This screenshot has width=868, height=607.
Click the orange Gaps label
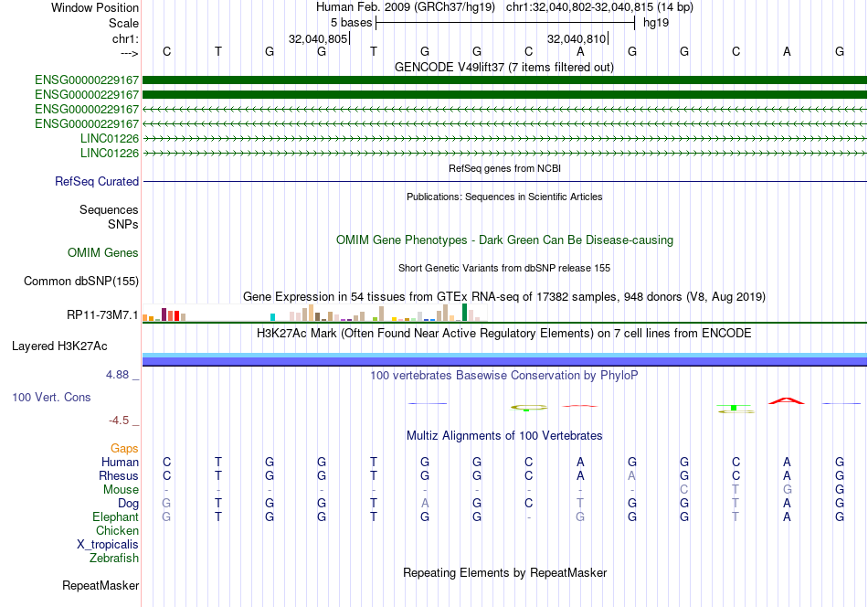pos(124,448)
